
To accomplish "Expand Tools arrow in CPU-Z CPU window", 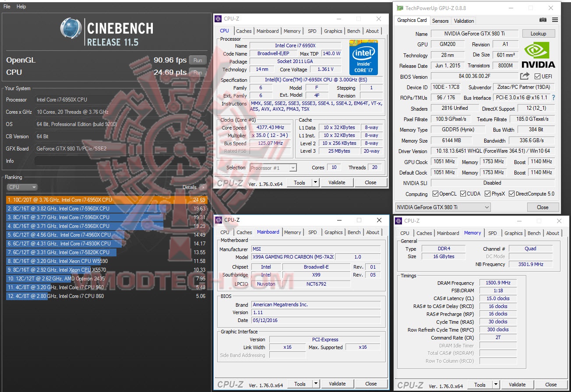I will coord(315,182).
